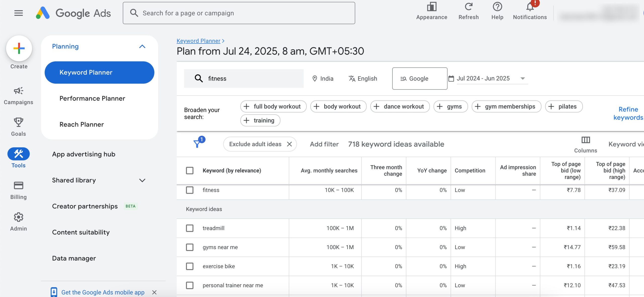Open the Columns selector icon
This screenshot has height=297, width=644.
(x=585, y=140)
